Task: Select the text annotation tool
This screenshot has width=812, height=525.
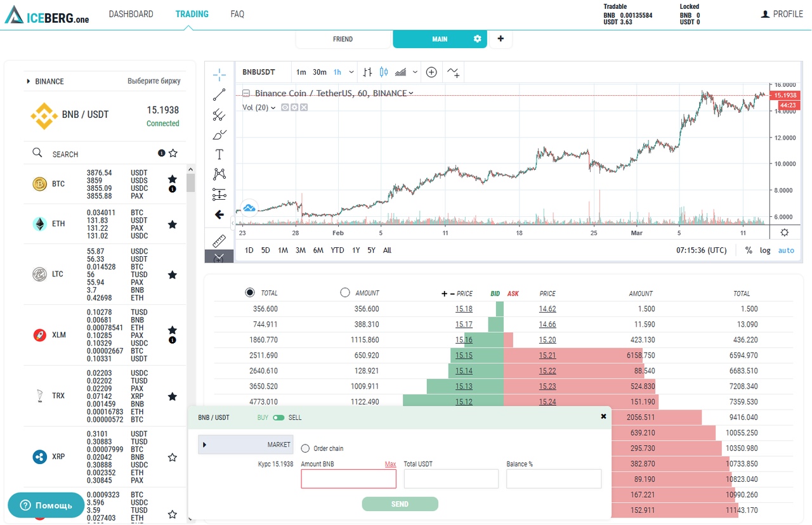Action: (219, 154)
